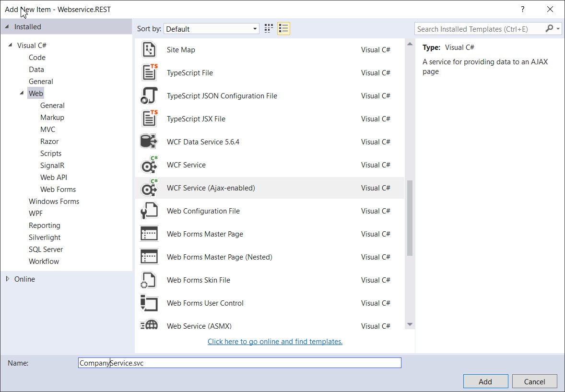
Task: Select the Reporting category
Action: [44, 226]
